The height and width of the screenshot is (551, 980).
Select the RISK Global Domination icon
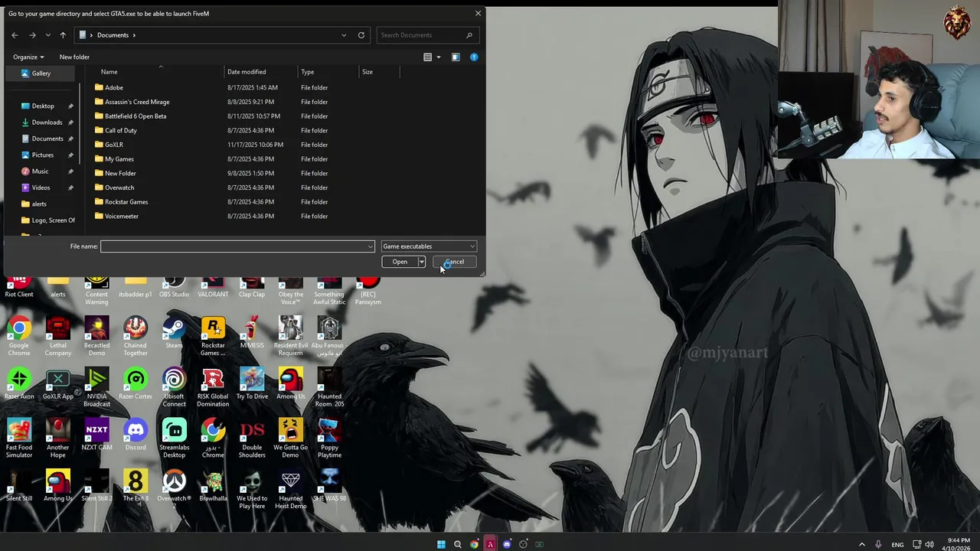(x=213, y=388)
